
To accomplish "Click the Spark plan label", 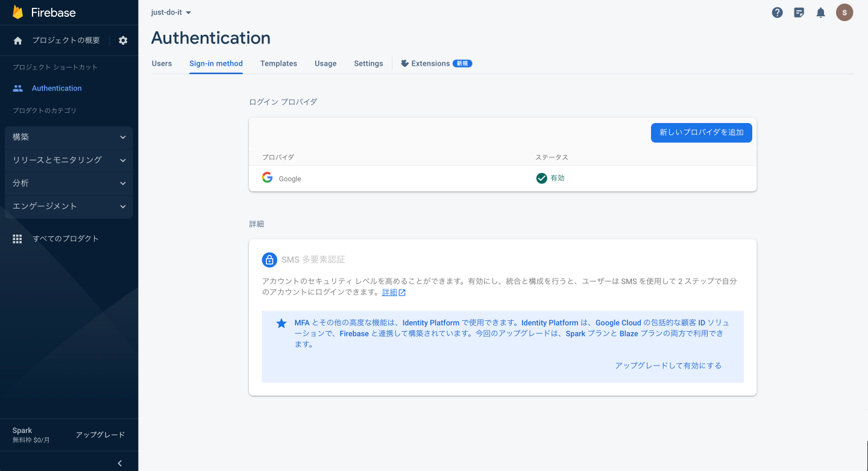I will [22, 431].
